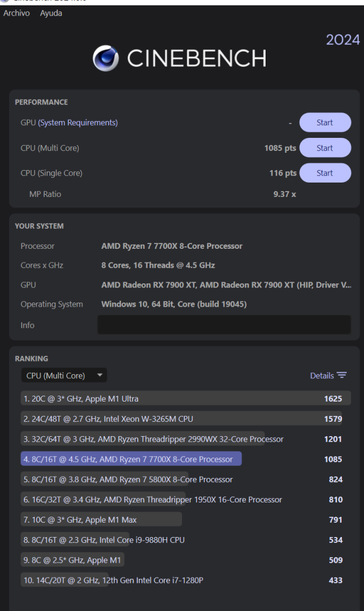The image size is (364, 611).
Task: Click the 824 score for Ryzen 7 5800X
Action: coord(335,479)
